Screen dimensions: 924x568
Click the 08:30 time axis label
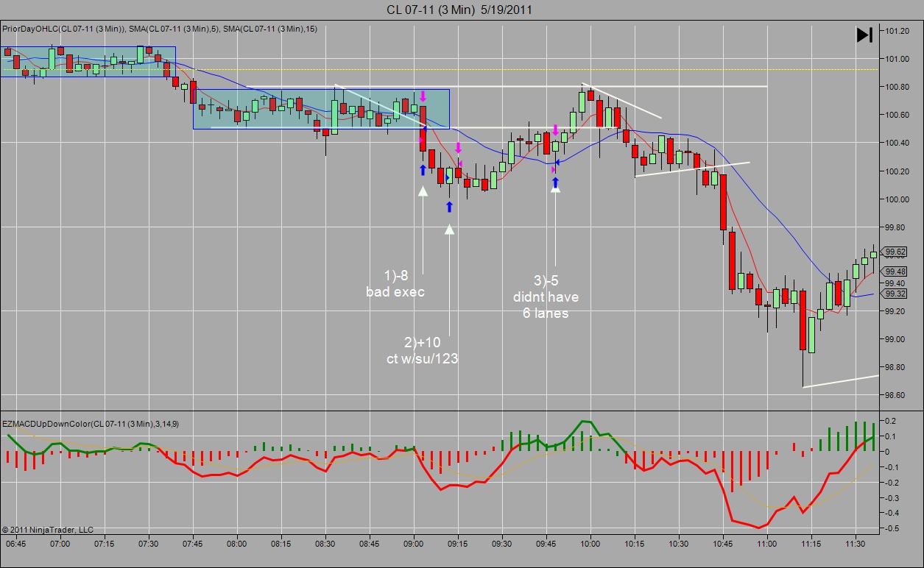coord(325,544)
